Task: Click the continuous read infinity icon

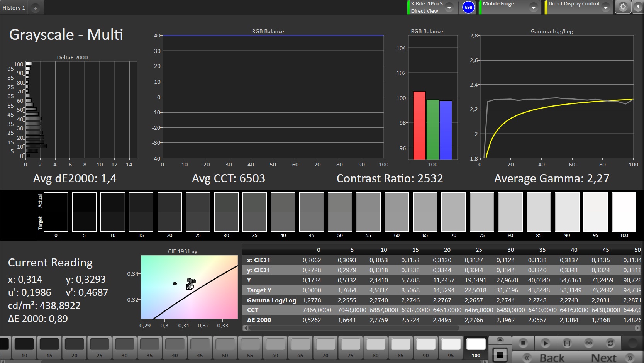Action: (x=588, y=343)
